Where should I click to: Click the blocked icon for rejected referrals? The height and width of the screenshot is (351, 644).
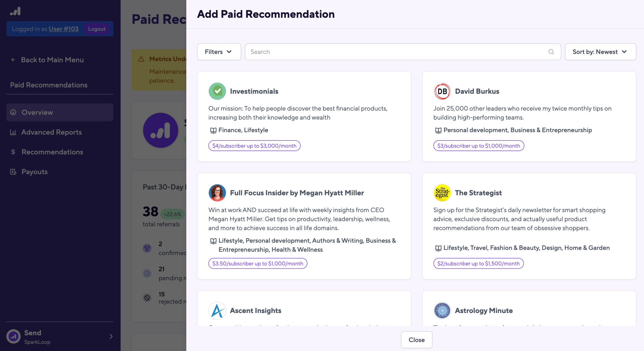tap(147, 298)
